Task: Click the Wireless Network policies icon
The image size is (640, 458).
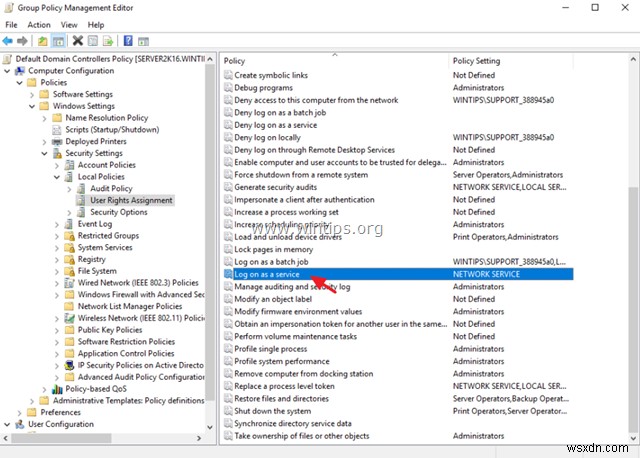Action: tap(70, 318)
